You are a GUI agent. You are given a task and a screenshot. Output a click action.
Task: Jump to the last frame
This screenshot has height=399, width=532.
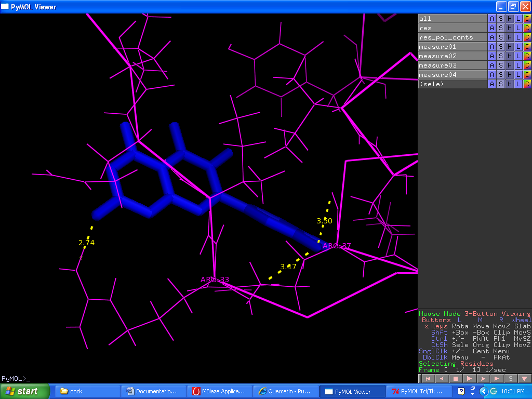click(497, 379)
